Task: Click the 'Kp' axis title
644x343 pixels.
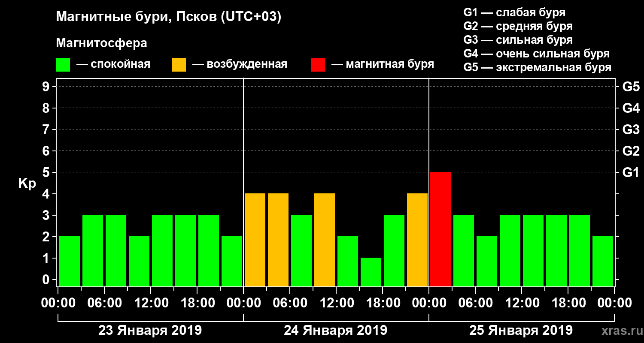Action: [27, 183]
